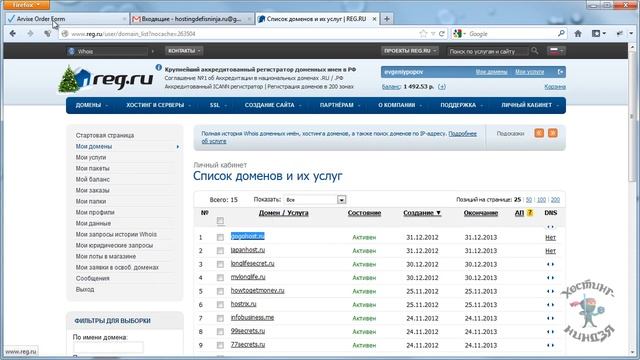Sort by Создание column header

click(x=422, y=213)
